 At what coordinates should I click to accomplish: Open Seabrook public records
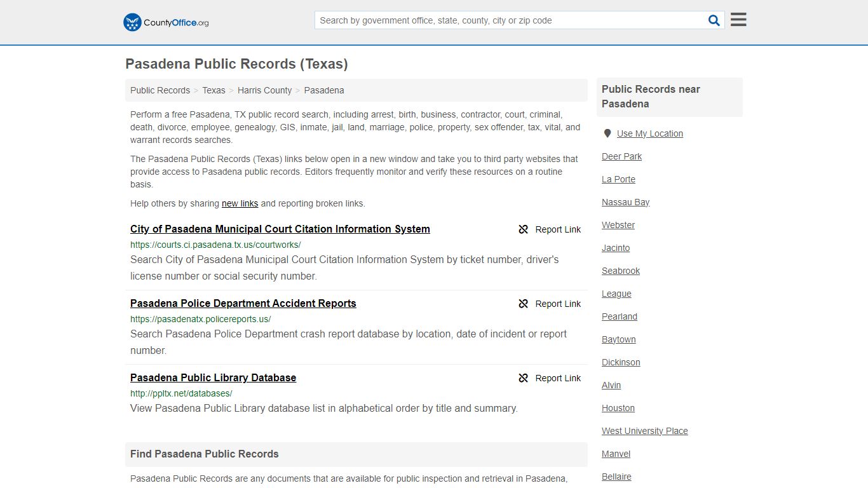point(621,271)
